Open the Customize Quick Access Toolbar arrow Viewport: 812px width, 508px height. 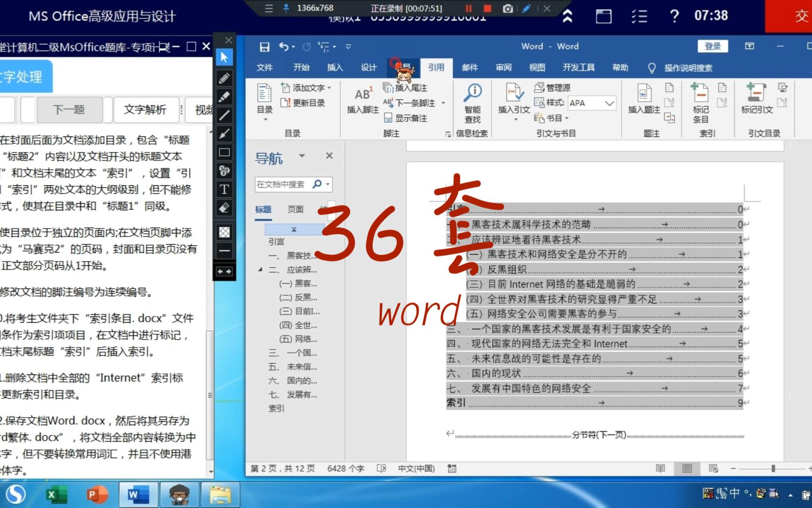(348, 47)
